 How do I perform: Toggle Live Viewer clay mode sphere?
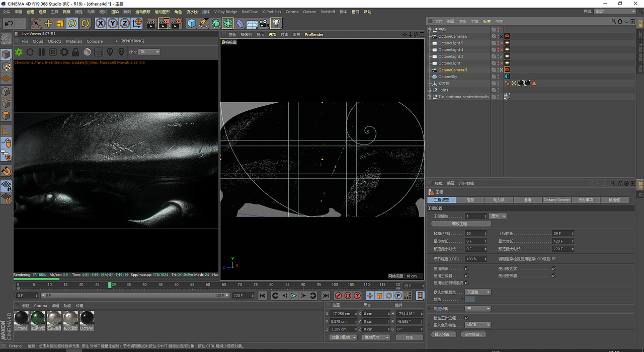click(87, 52)
